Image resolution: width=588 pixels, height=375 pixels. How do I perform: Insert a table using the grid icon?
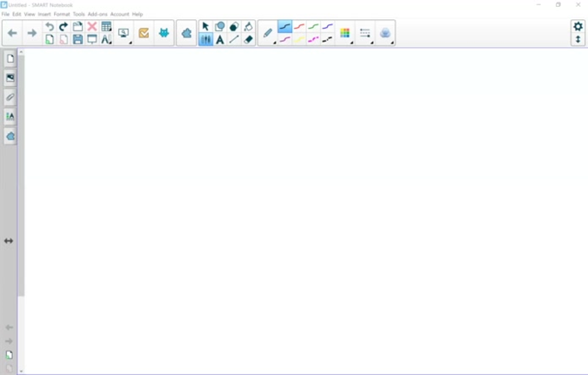click(x=106, y=27)
